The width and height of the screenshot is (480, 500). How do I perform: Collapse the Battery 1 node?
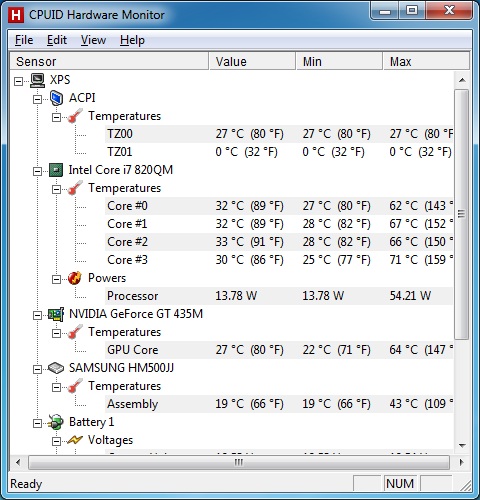click(x=38, y=423)
